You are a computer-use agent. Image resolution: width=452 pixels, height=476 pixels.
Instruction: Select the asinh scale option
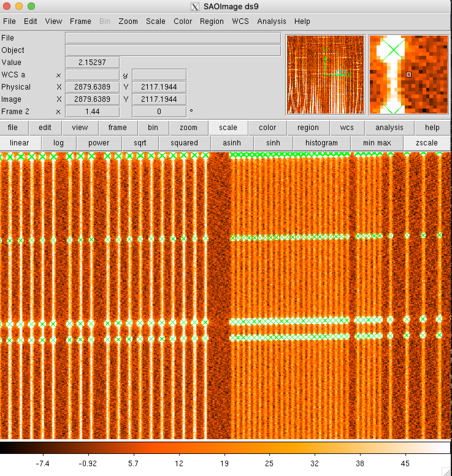pyautogui.click(x=232, y=143)
